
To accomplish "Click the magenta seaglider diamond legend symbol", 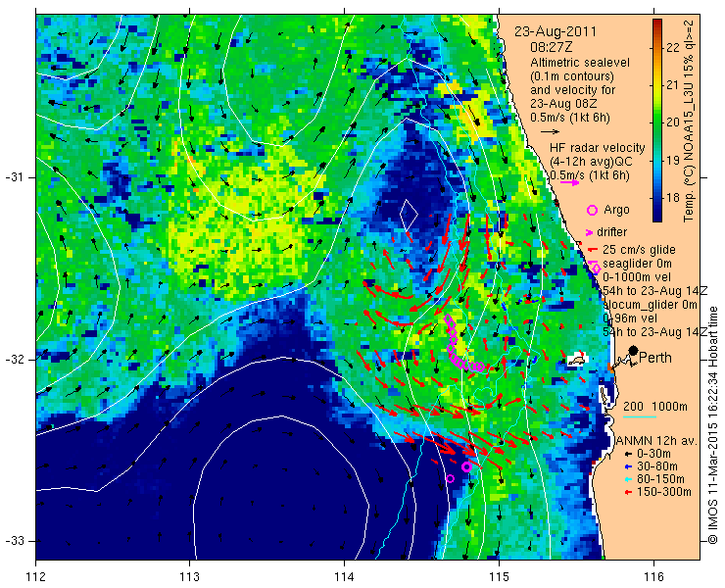I will [x=596, y=268].
